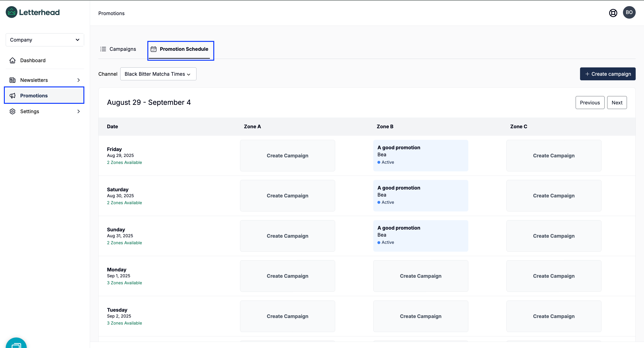Click the Promotion Schedule calendar icon

[x=154, y=49]
